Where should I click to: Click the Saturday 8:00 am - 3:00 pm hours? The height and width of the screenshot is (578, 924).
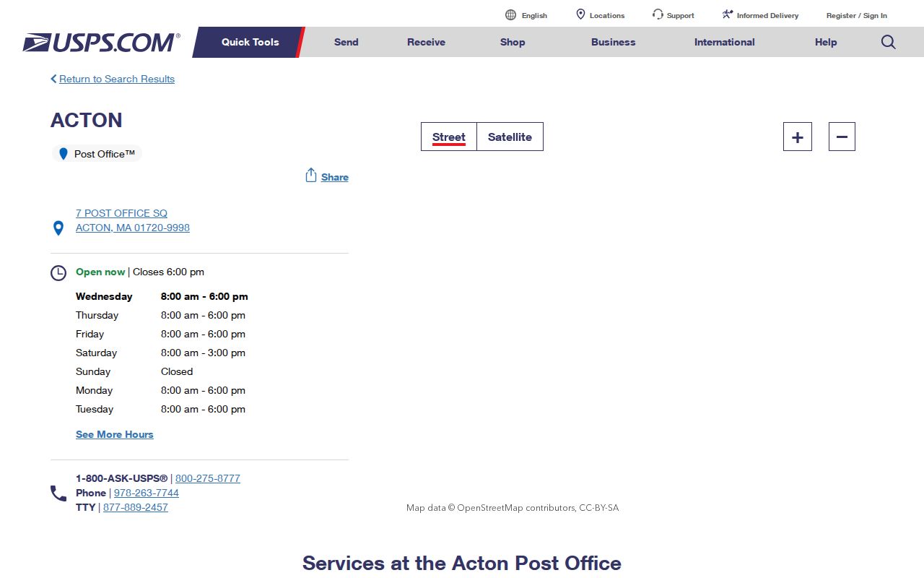click(203, 353)
